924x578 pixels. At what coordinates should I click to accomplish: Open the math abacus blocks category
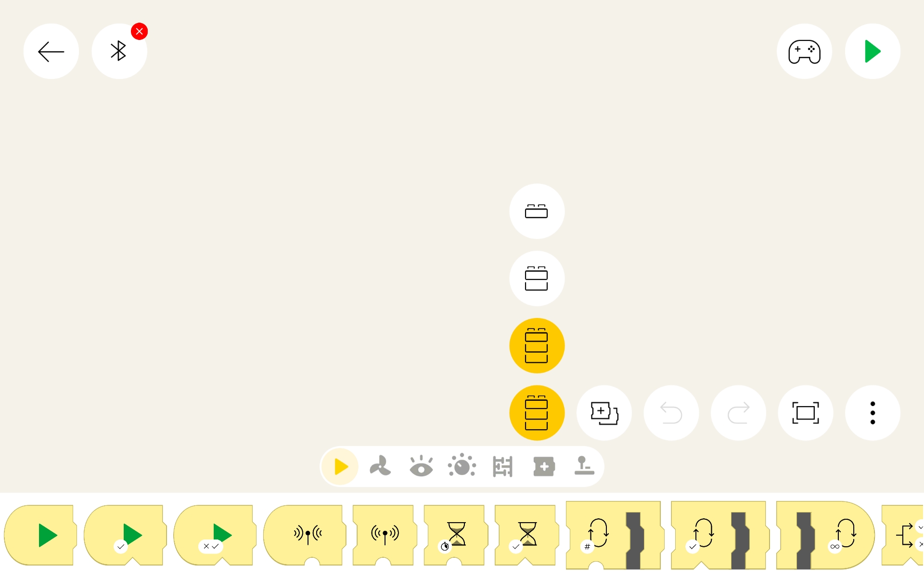click(503, 466)
